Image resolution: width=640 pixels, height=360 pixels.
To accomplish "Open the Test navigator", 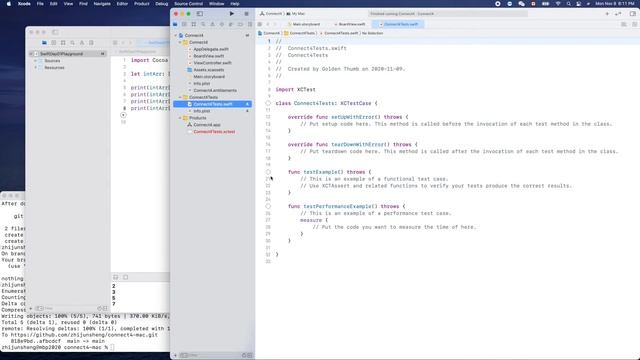I will pyautogui.click(x=222, y=24).
